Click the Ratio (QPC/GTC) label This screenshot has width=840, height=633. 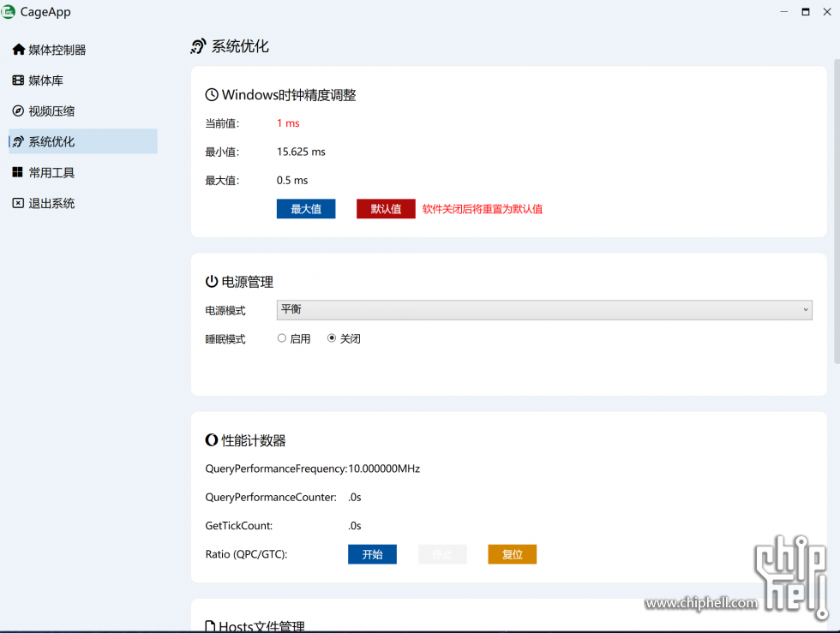pyautogui.click(x=247, y=554)
